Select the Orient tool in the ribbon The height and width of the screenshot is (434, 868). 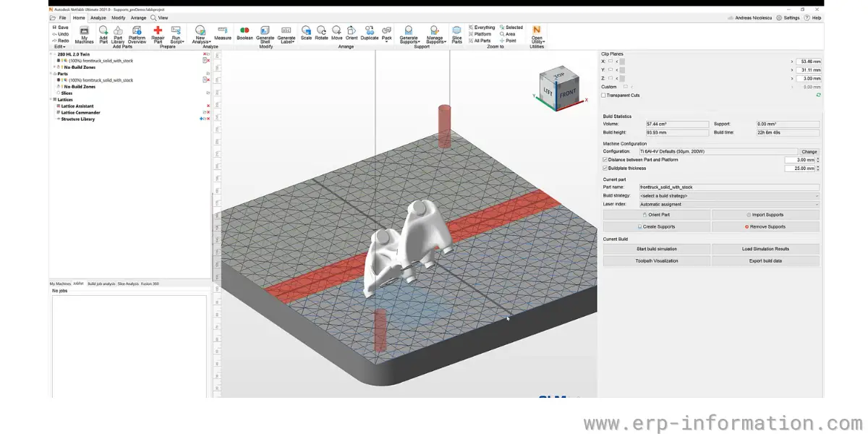(x=352, y=33)
